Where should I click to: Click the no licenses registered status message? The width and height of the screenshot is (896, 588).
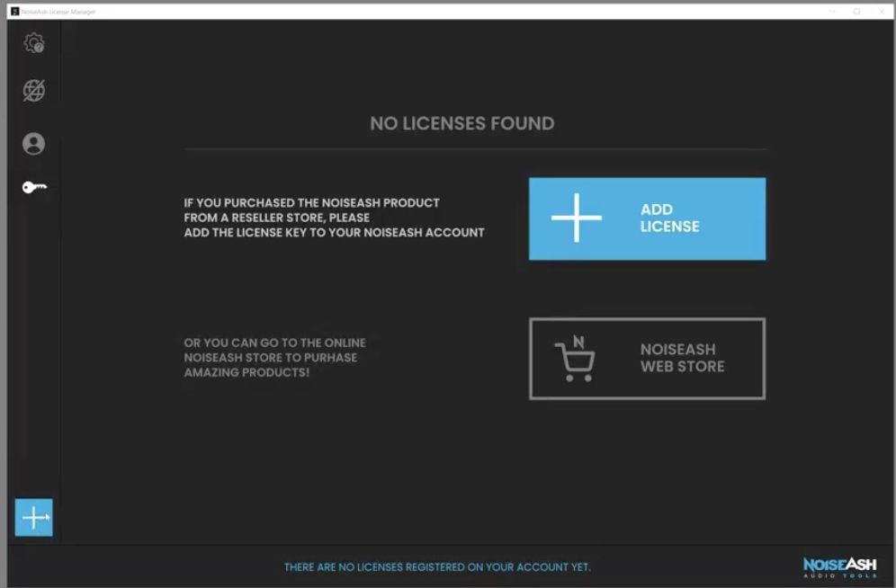click(437, 567)
